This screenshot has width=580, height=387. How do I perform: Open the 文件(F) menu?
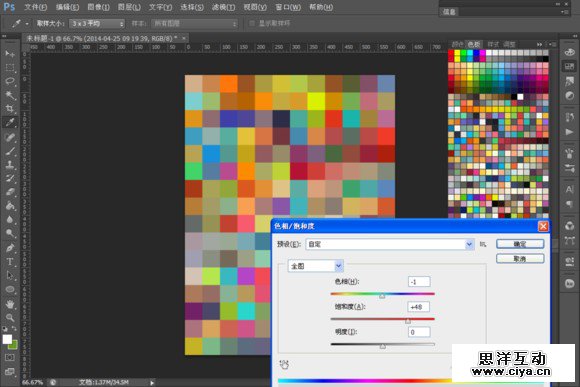[x=36, y=7]
